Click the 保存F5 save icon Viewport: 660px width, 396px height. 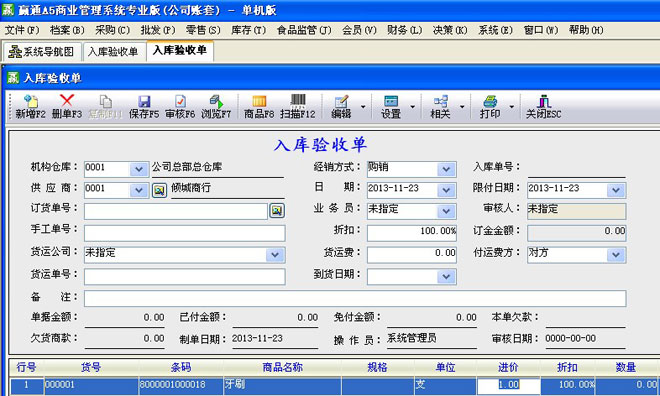click(x=144, y=106)
